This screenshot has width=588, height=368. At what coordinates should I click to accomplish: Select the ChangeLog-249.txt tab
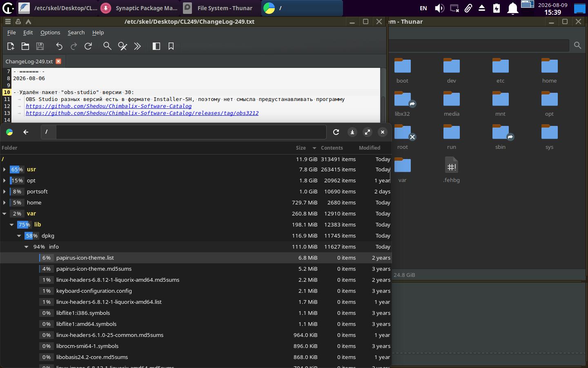(29, 61)
